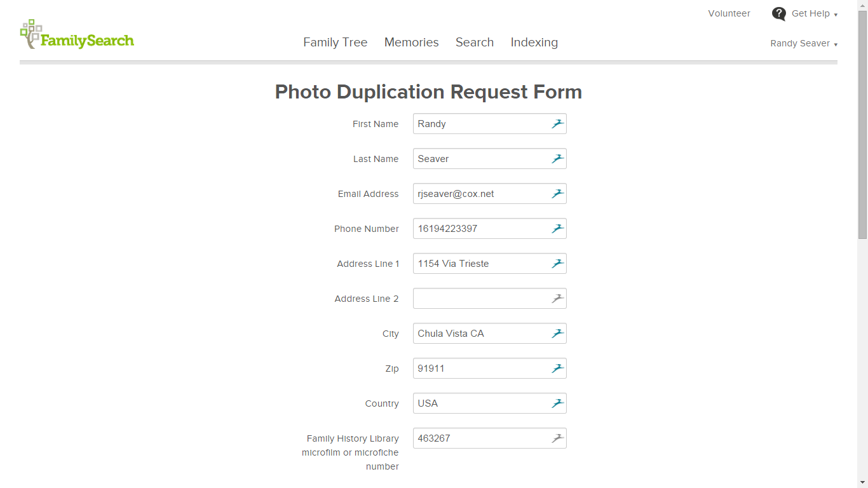The height and width of the screenshot is (488, 868).
Task: Click autofill icon in Address Line 2 field
Action: [x=558, y=299]
